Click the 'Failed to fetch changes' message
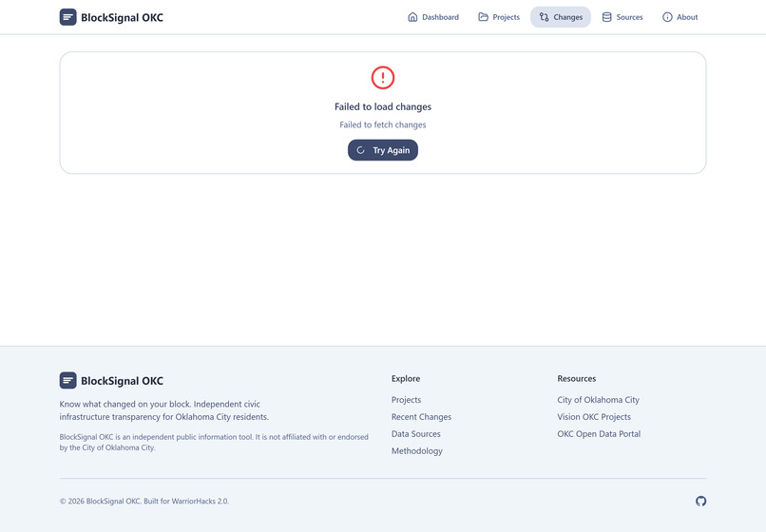Image resolution: width=766 pixels, height=532 pixels. tap(383, 124)
